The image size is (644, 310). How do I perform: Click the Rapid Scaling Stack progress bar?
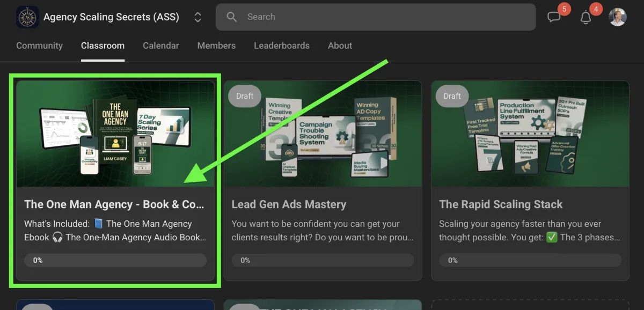[x=530, y=260]
